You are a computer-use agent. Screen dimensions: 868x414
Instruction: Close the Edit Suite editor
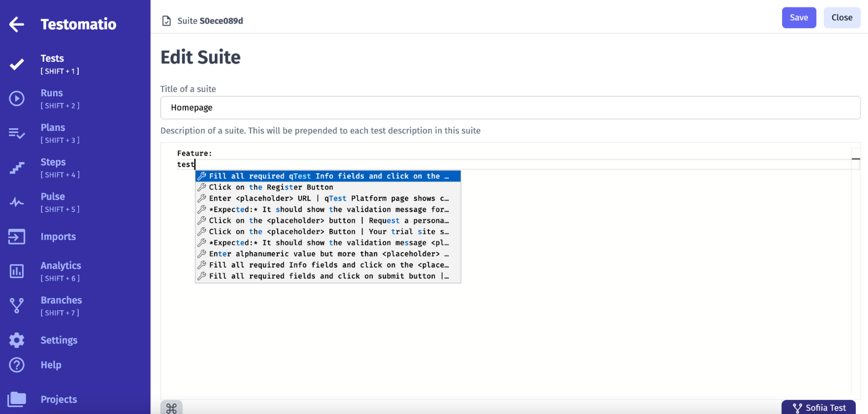[x=842, y=17]
